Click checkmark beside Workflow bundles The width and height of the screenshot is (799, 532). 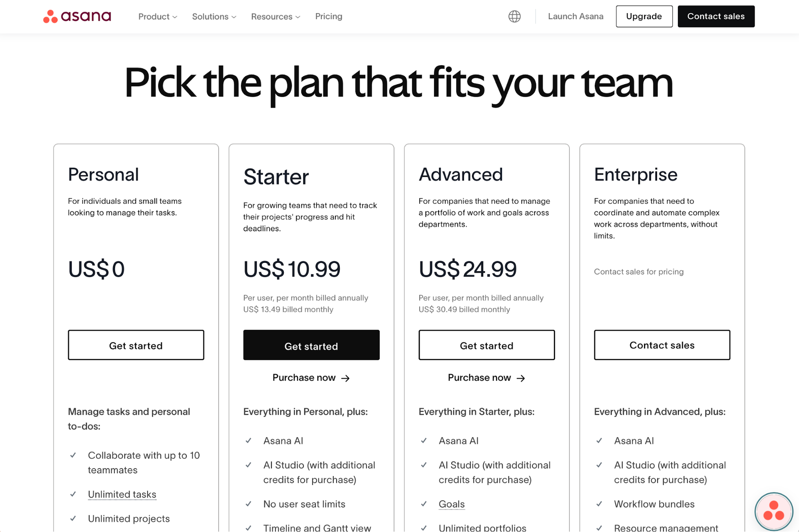point(599,504)
